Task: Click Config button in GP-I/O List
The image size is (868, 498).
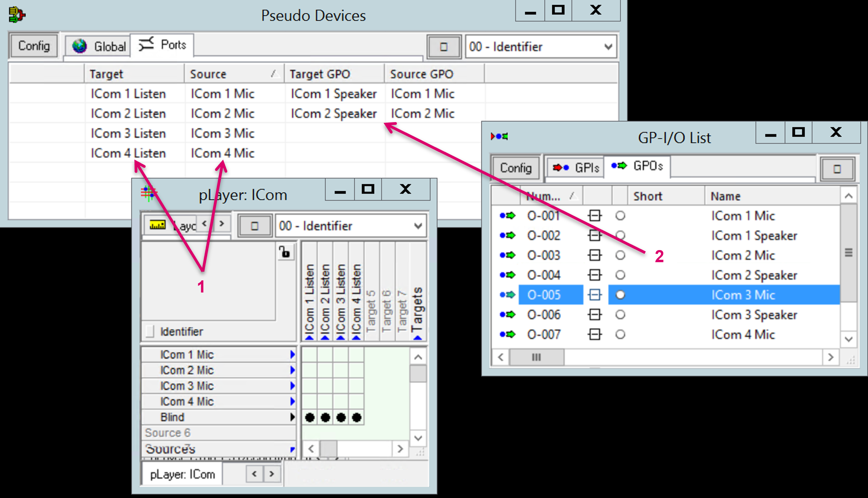Action: pos(516,168)
